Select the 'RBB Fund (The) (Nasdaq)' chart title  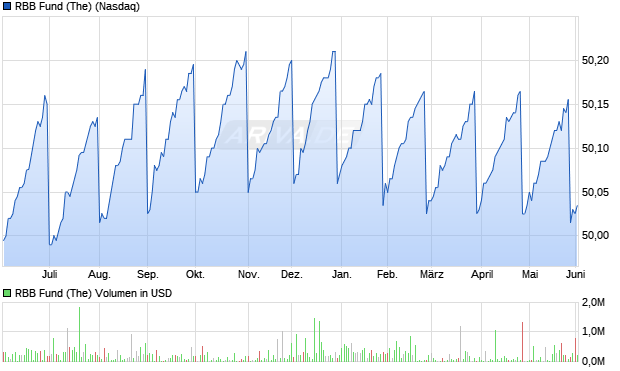pos(78,6)
